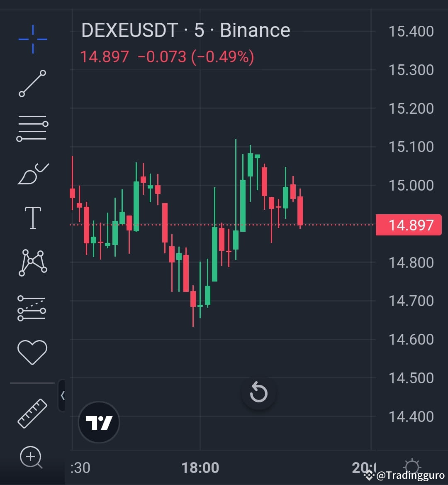448x485 pixels.
Task: Select the measure ruler tool
Action: coord(32,412)
